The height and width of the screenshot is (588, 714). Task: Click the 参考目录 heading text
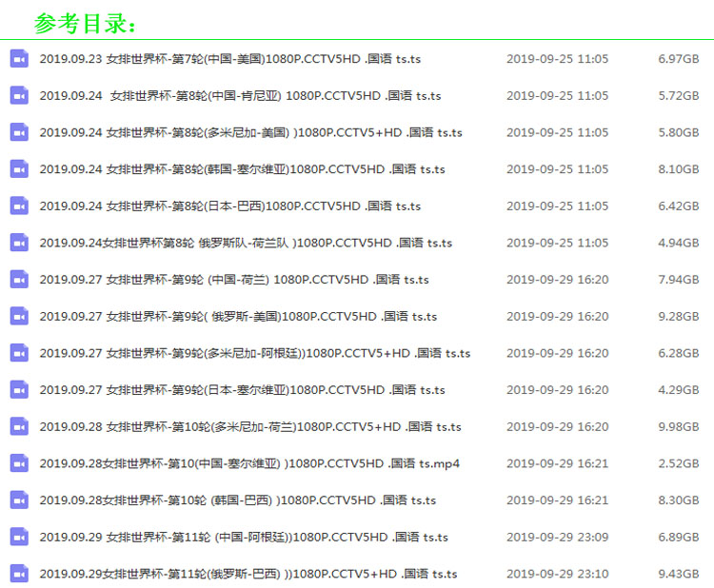86,23
